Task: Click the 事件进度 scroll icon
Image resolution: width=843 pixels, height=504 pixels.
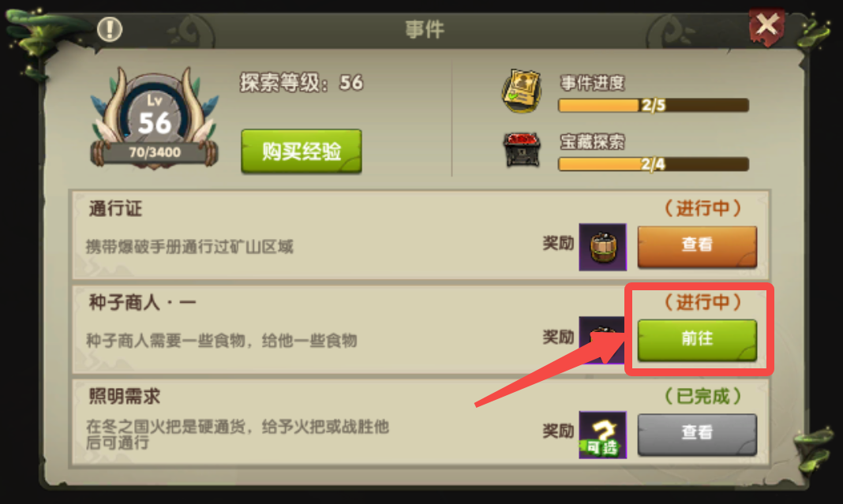Action: pyautogui.click(x=522, y=91)
